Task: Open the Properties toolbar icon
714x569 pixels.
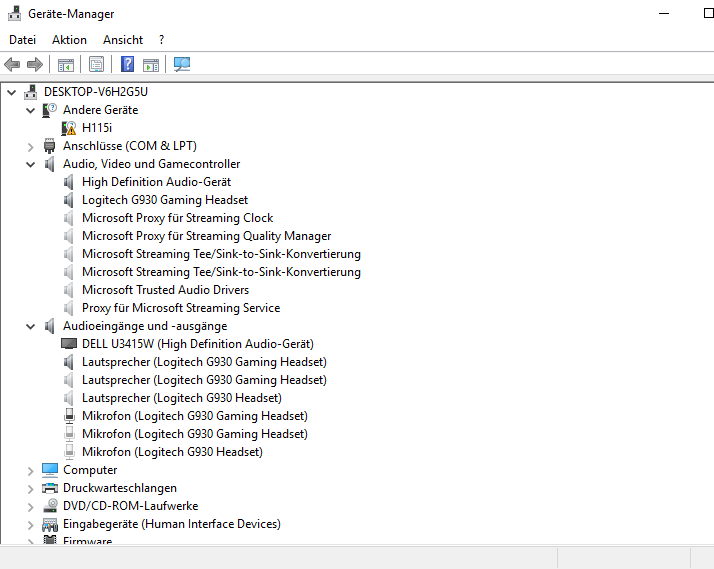Action: (97, 64)
